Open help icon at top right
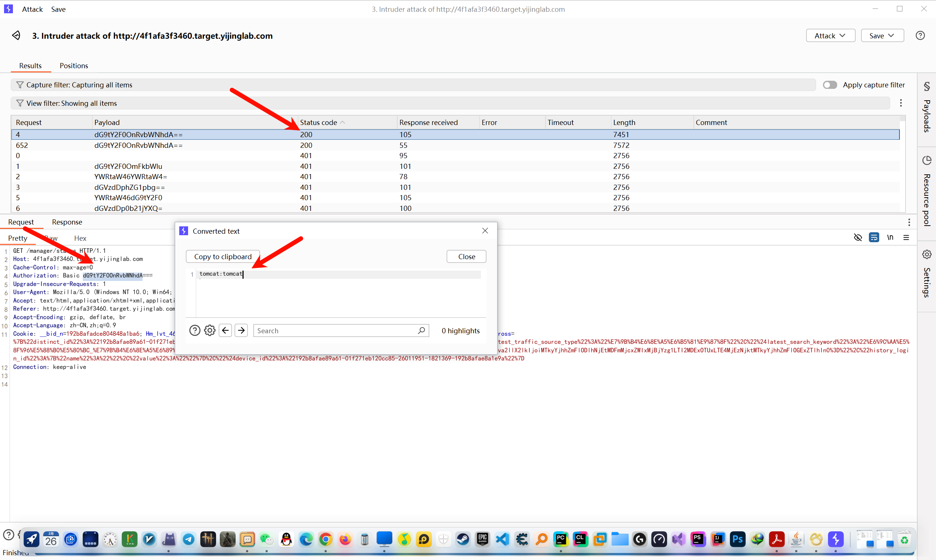This screenshot has height=560, width=936. tap(920, 35)
